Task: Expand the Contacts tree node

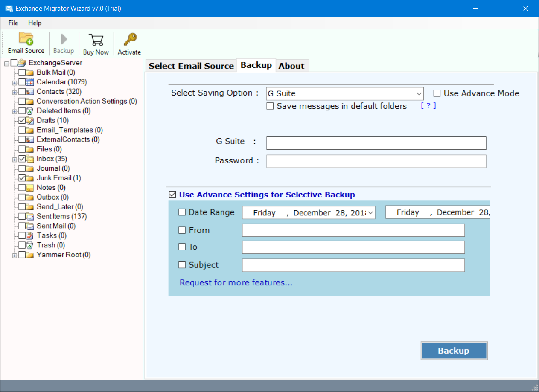Action: click(15, 92)
